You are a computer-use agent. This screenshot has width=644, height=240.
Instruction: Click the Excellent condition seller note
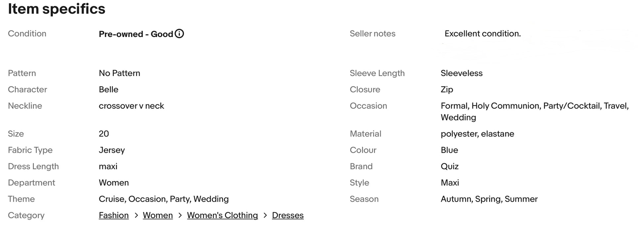[x=483, y=34]
